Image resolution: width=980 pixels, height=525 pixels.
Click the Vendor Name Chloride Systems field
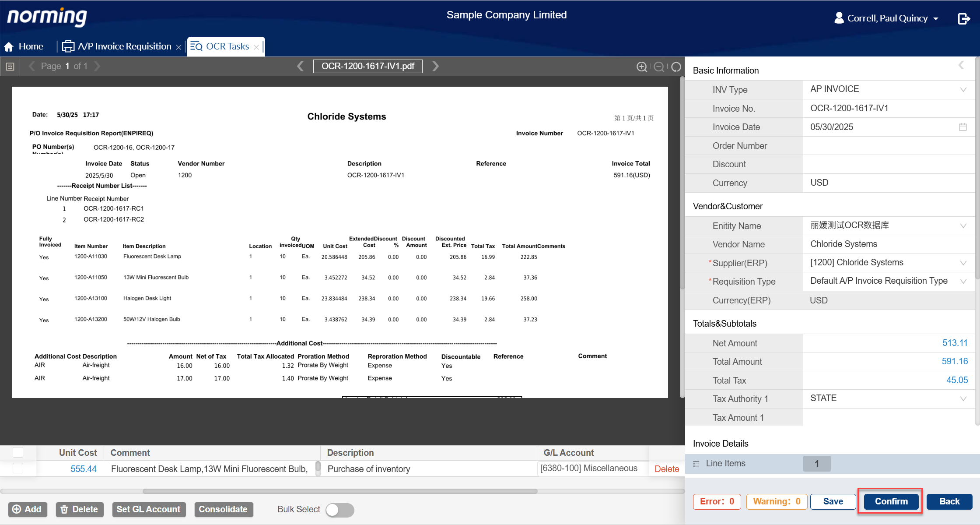[x=889, y=244]
